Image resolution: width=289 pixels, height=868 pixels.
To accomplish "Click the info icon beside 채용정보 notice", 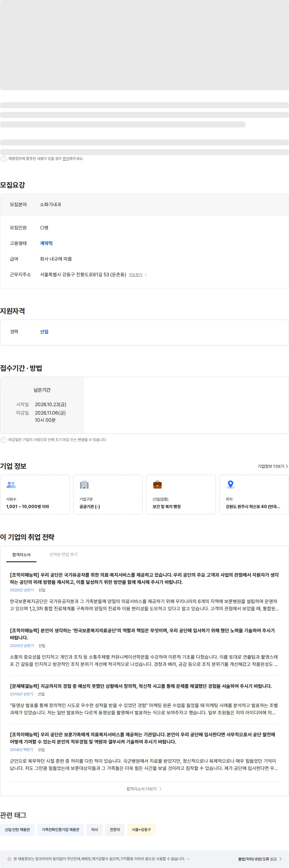I will tap(4, 159).
